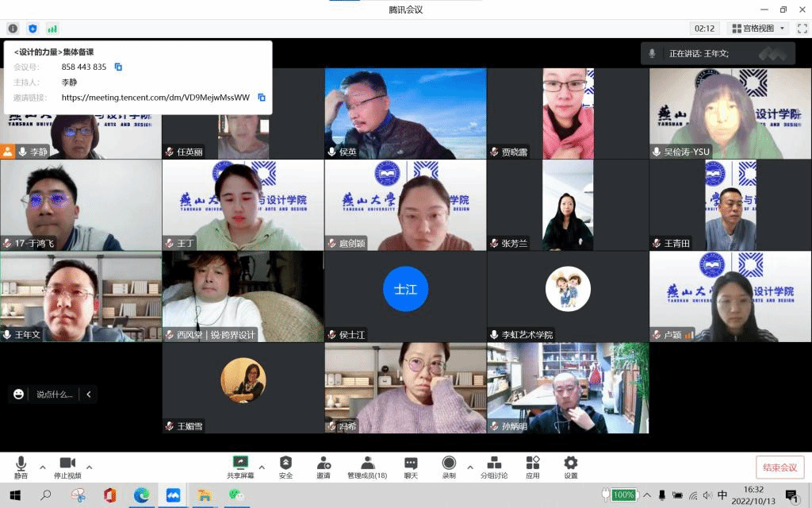
Task: Click the blue security shield icon
Action: (33, 29)
